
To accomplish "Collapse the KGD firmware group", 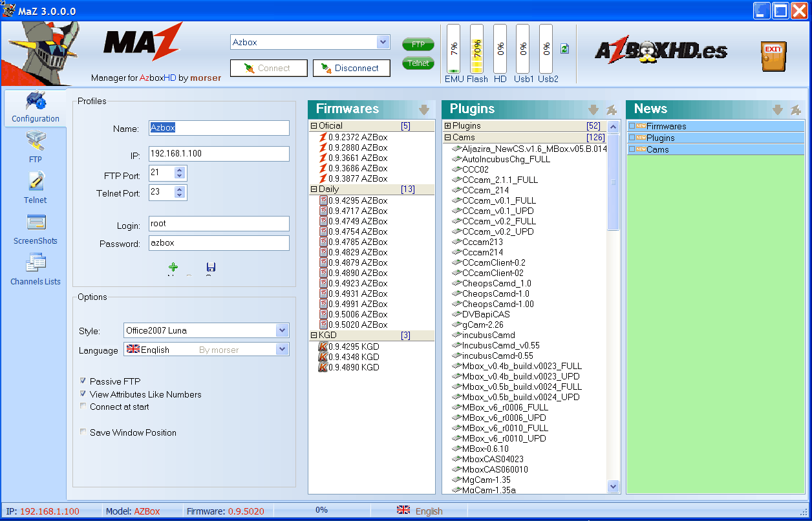I will (x=314, y=335).
